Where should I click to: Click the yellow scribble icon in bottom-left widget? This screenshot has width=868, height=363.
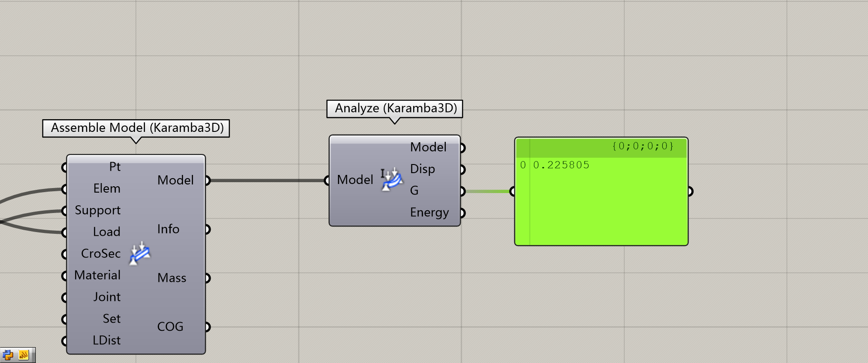[24, 355]
